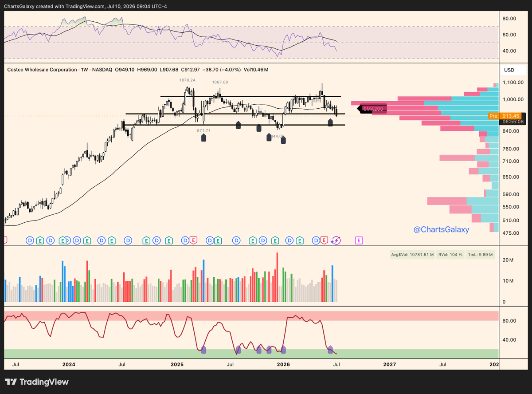Click the 2025 time axis label

[177, 364]
